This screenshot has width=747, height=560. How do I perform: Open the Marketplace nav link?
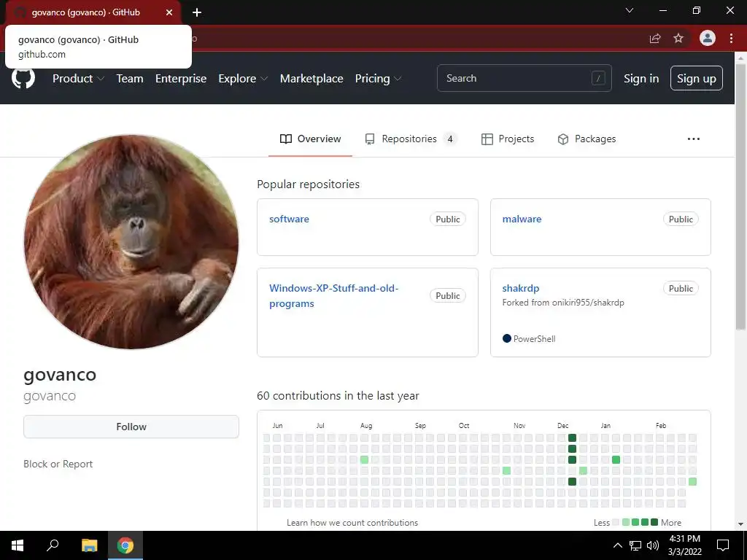point(311,79)
